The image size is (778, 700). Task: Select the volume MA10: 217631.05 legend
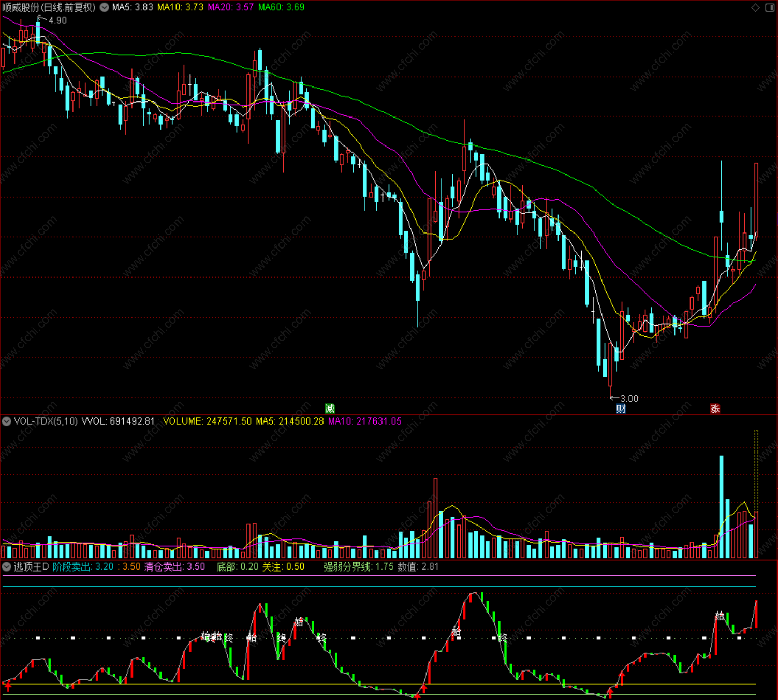tap(365, 421)
